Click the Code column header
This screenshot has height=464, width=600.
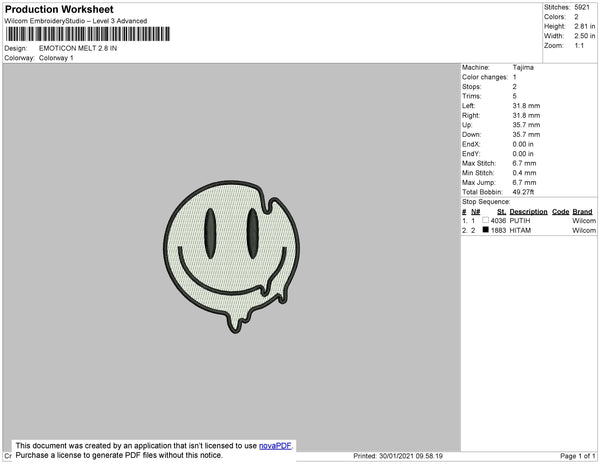[x=560, y=212]
